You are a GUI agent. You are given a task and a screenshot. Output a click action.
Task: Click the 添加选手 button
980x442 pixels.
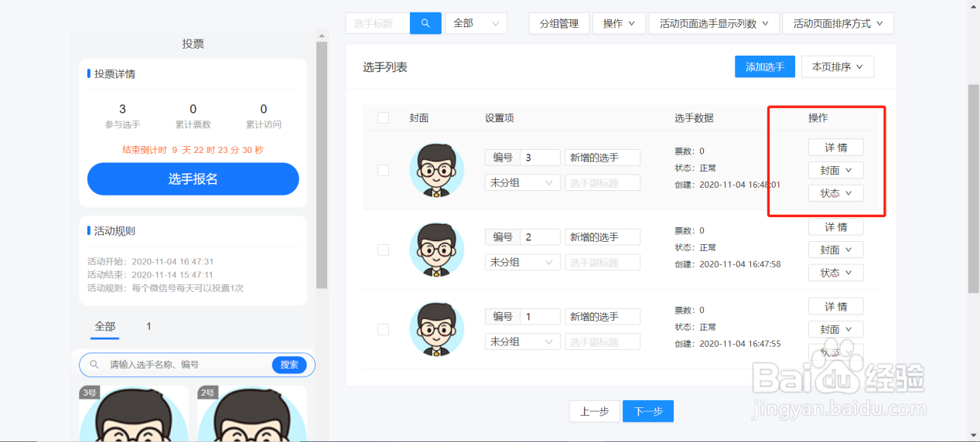765,67
